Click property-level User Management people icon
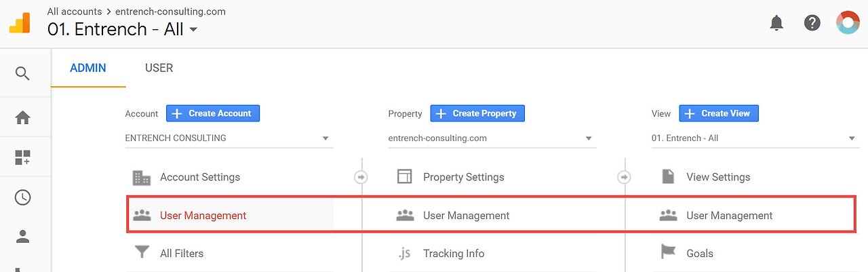This screenshot has width=868, height=272. click(405, 216)
